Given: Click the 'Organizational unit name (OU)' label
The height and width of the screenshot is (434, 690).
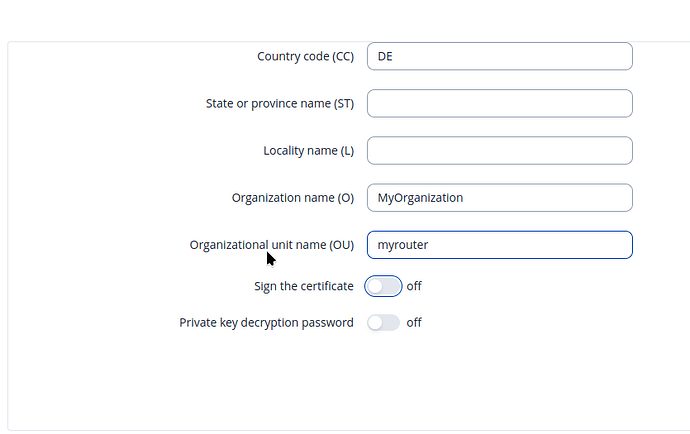Looking at the screenshot, I should [x=272, y=245].
